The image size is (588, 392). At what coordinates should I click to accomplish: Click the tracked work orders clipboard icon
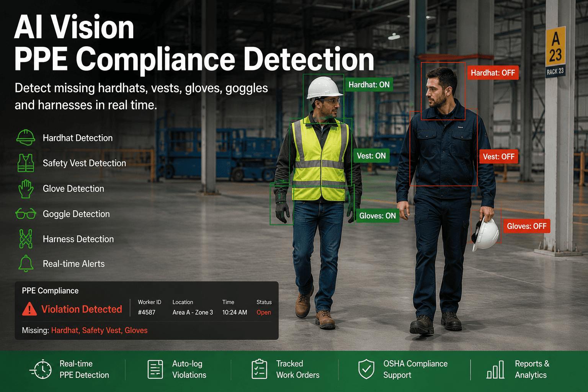259,369
